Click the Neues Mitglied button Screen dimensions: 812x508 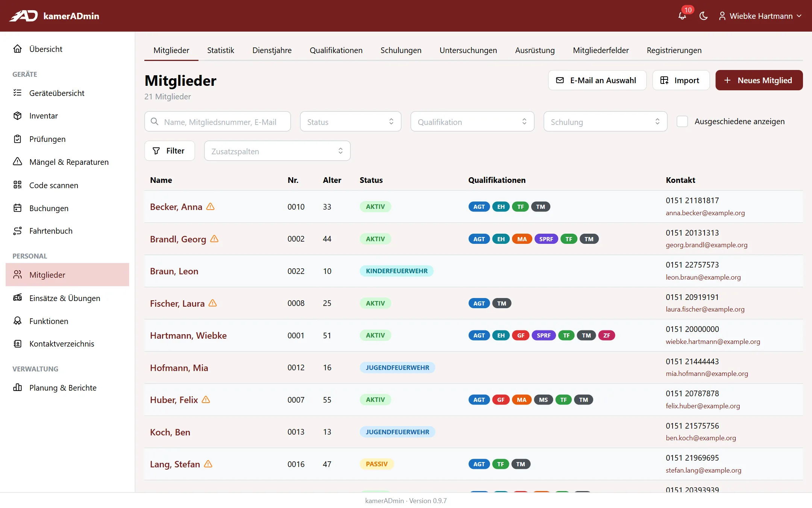759,80
